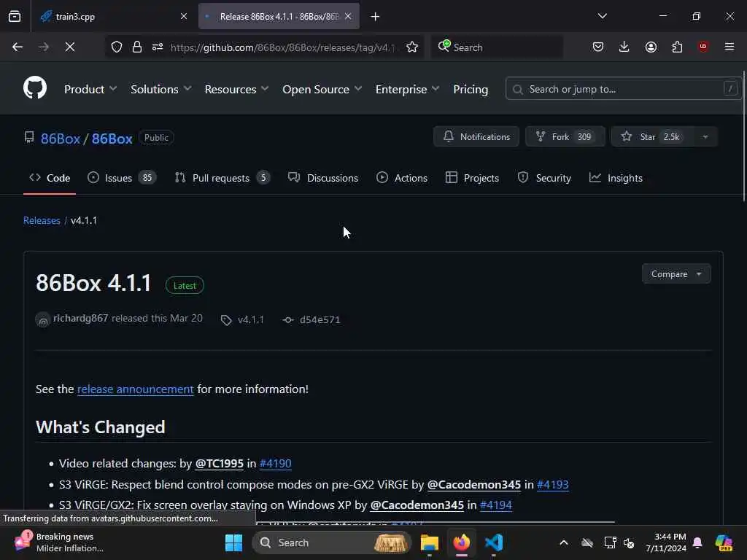Viewport: 747px width, 560px height.
Task: Open the Pricing page
Action: 471,89
